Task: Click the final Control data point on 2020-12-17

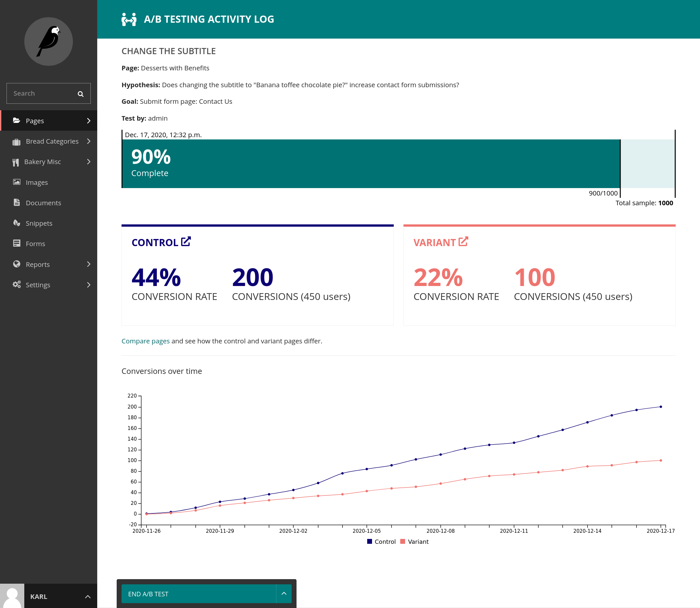Action: (x=661, y=407)
